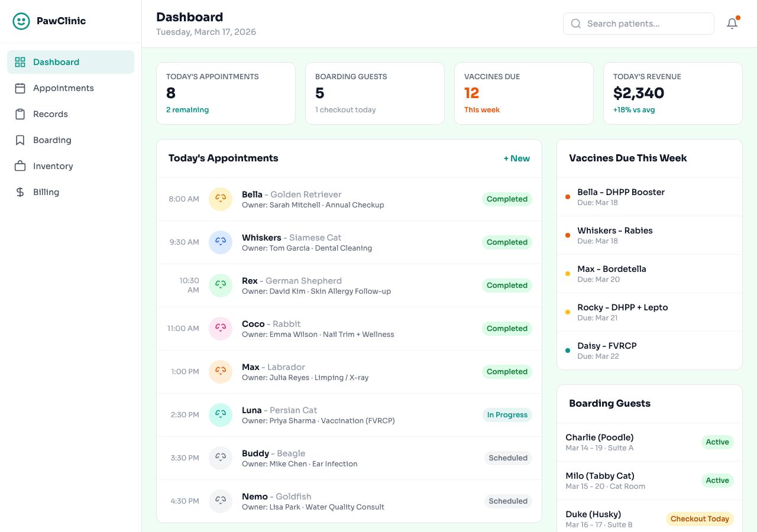The height and width of the screenshot is (532, 757).
Task: Click Coco's pink pet avatar icon
Action: click(x=221, y=329)
